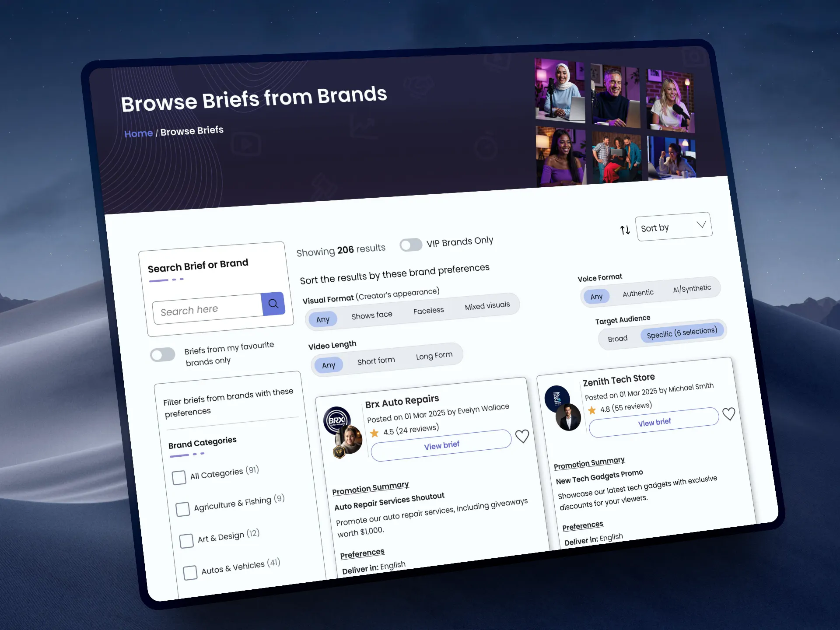840x630 pixels.
Task: Click the Brx Auto Repairs brand logo
Action: pos(336,420)
